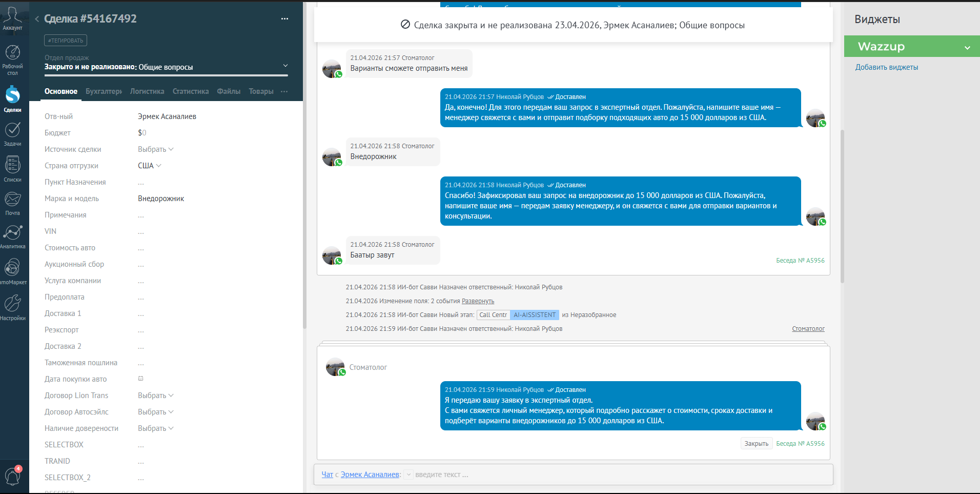The image size is (980, 494).
Task: Click the Чат link in message input
Action: click(327, 475)
